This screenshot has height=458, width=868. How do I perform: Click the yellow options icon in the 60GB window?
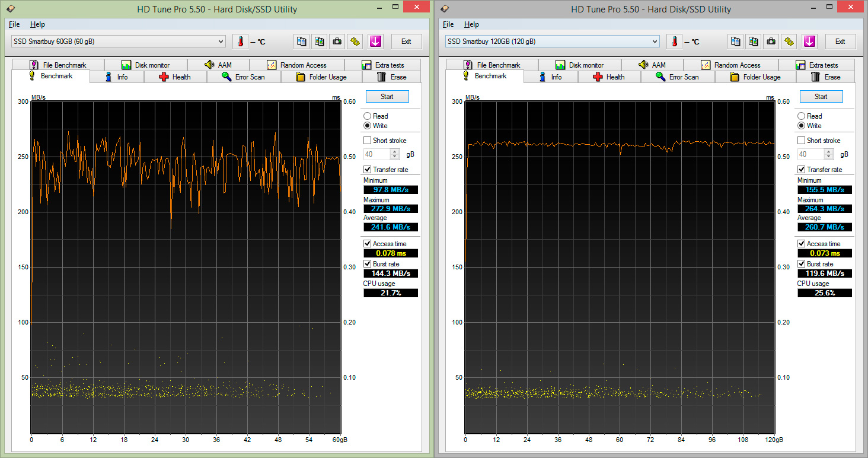click(x=355, y=42)
